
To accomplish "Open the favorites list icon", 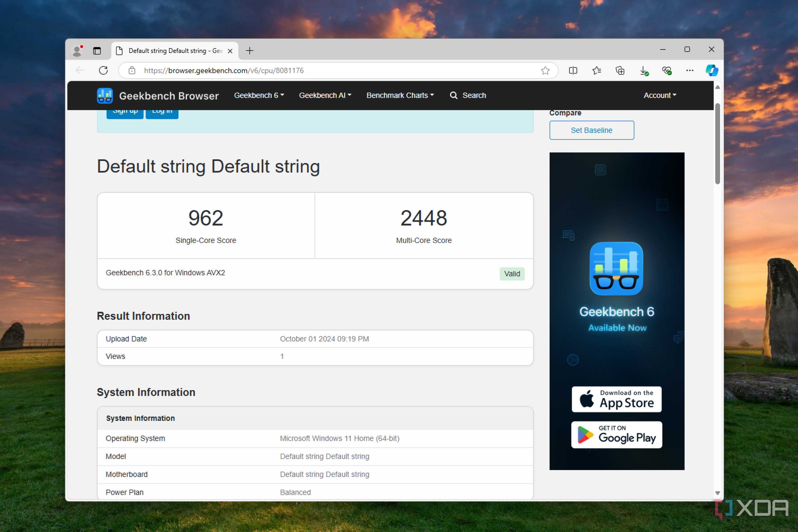I will click(596, 70).
